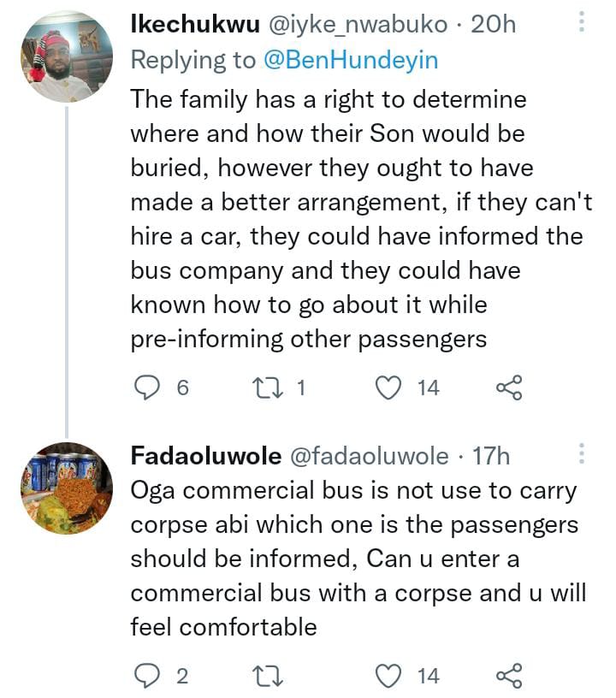Open Fadaoluwole's profile picture
The width and height of the screenshot is (616, 698).
67,488
